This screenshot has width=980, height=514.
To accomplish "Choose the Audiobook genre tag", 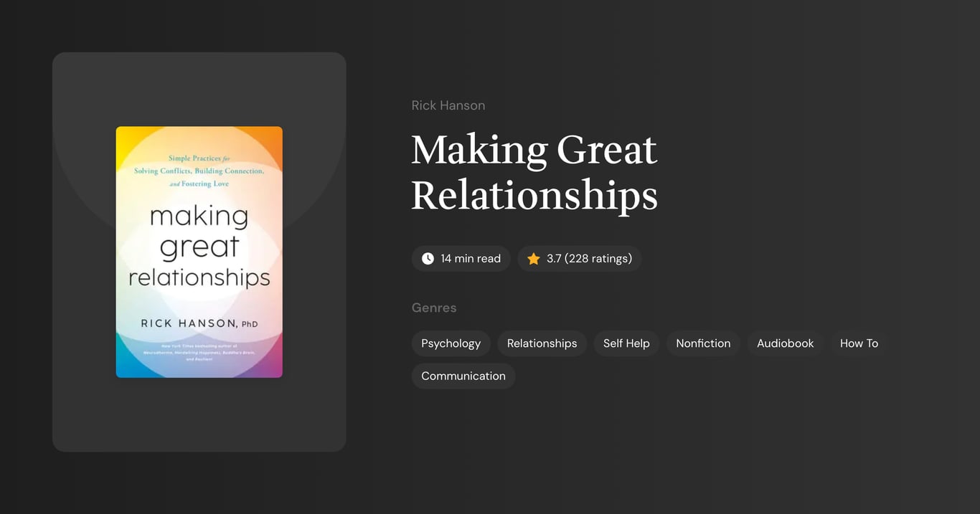I will [x=785, y=343].
